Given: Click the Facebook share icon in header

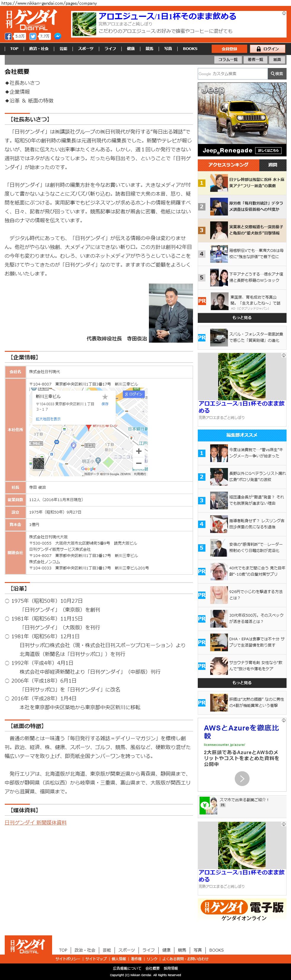Looking at the screenshot, I should pyautogui.click(x=8, y=37).
